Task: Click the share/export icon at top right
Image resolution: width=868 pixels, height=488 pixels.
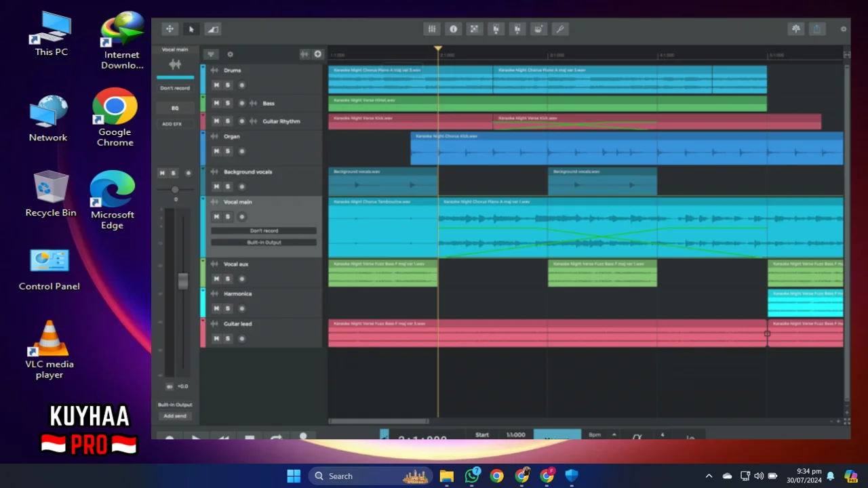Action: (817, 29)
